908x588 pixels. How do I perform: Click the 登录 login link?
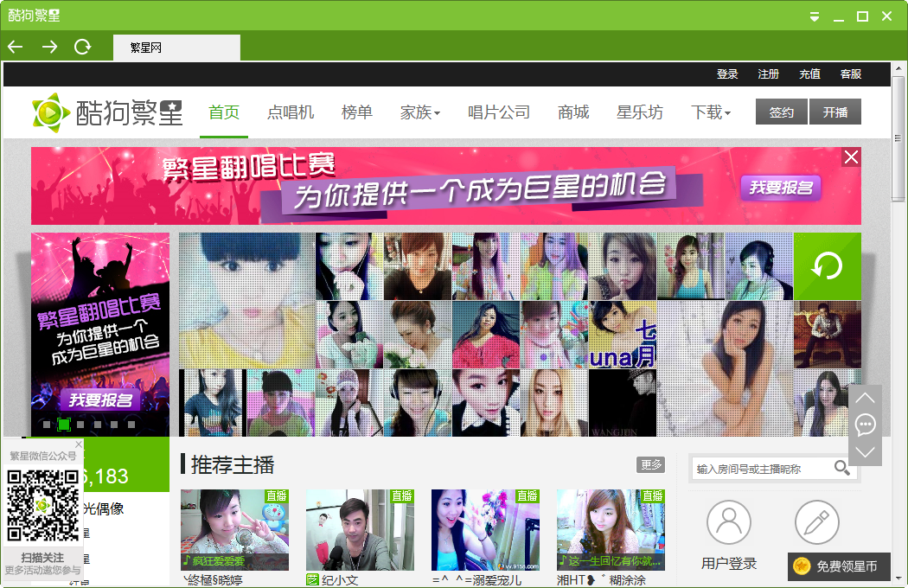[x=727, y=74]
